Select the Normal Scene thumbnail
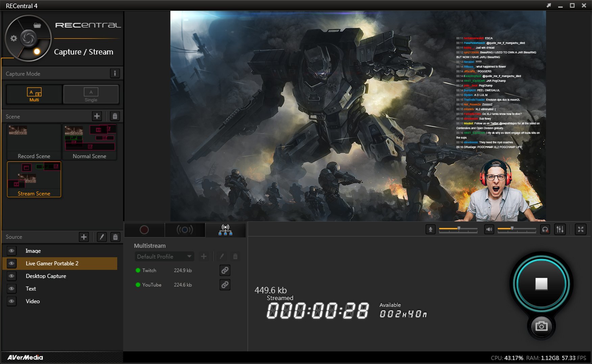The image size is (592, 364). pyautogui.click(x=90, y=142)
